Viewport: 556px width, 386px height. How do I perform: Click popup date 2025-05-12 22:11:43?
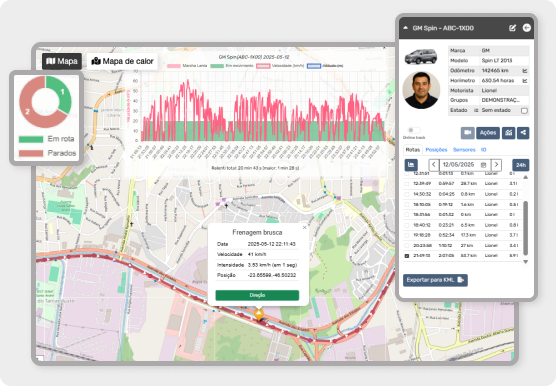click(271, 244)
